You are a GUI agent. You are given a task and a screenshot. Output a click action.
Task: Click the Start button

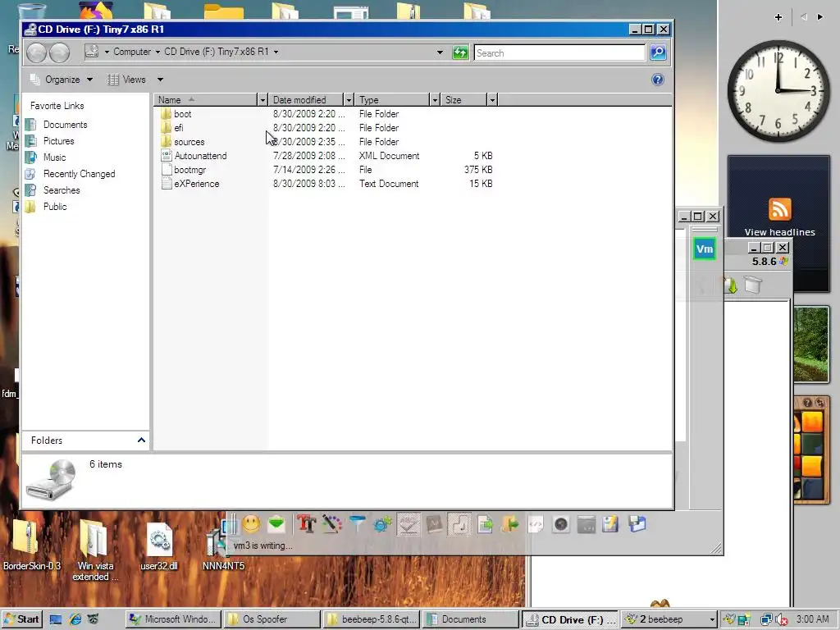(x=22, y=619)
